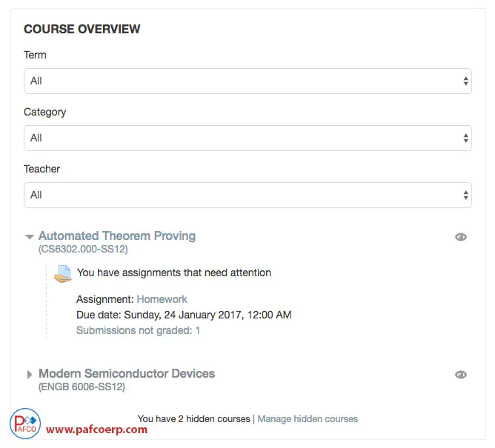
Task: Expand the Modern Semiconductor Devices course section
Action: [30, 375]
